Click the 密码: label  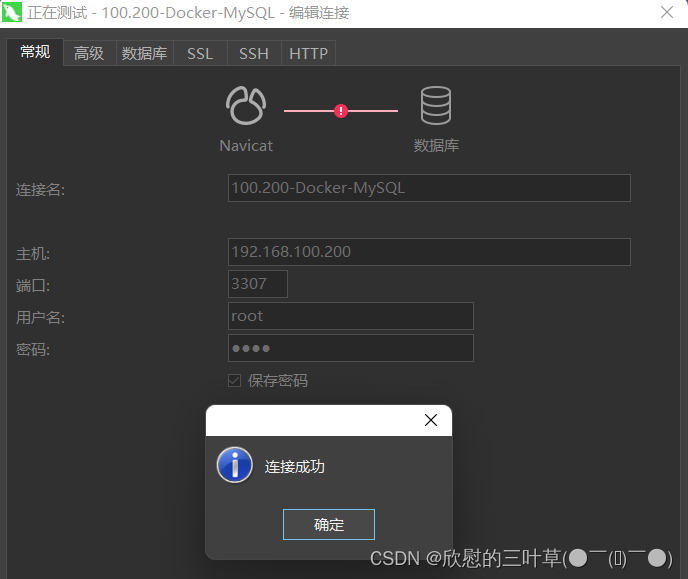pyautogui.click(x=33, y=350)
